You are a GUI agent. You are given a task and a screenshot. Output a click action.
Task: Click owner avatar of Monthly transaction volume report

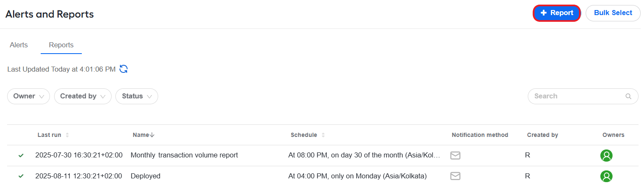(606, 155)
